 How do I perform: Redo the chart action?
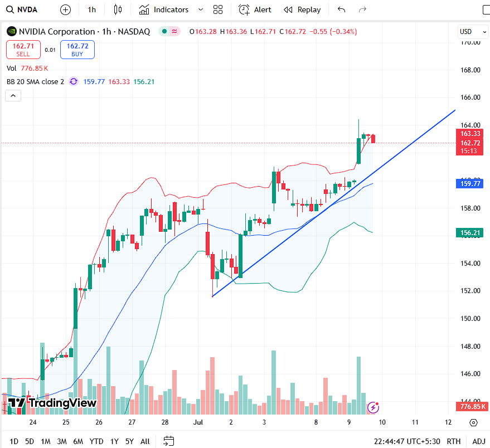[362, 9]
